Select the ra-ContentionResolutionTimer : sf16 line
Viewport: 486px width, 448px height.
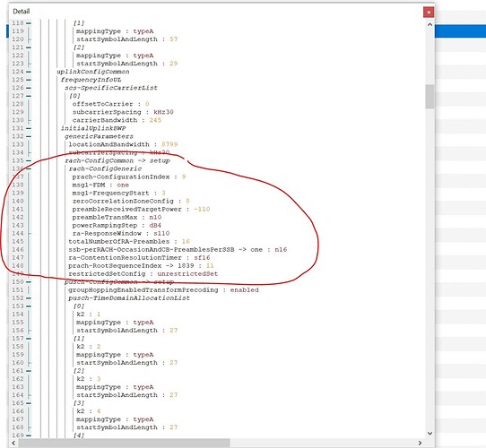pyautogui.click(x=139, y=257)
